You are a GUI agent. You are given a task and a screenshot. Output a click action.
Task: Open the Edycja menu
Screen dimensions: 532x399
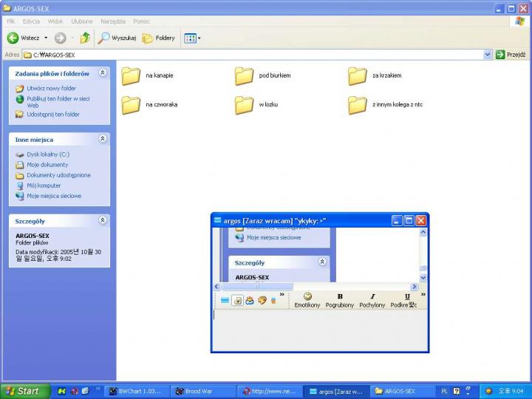tap(32, 21)
